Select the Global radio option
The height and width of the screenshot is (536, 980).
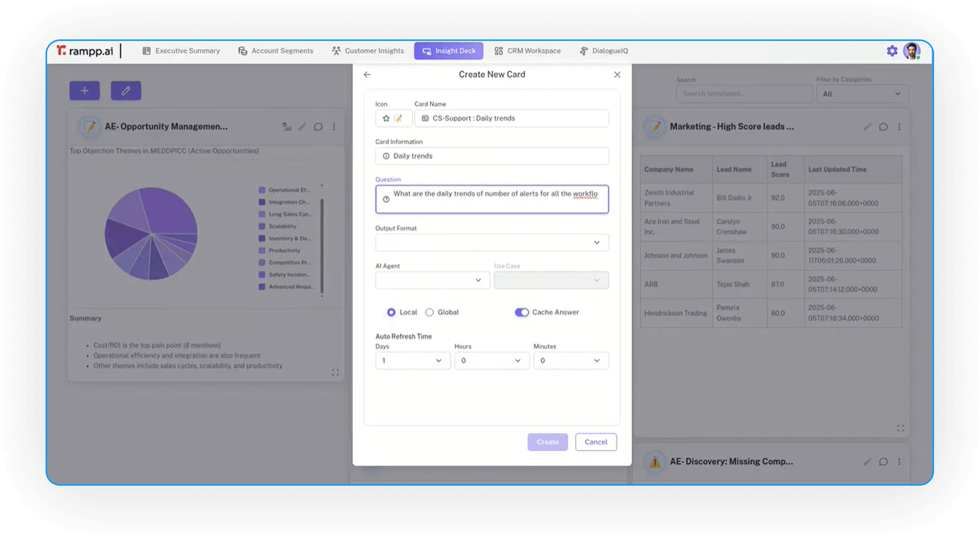[x=430, y=312]
